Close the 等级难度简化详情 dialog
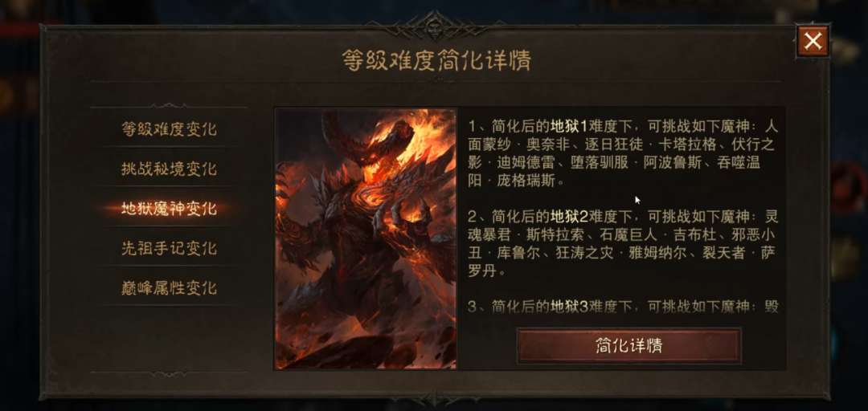The image size is (868, 411). tap(813, 41)
